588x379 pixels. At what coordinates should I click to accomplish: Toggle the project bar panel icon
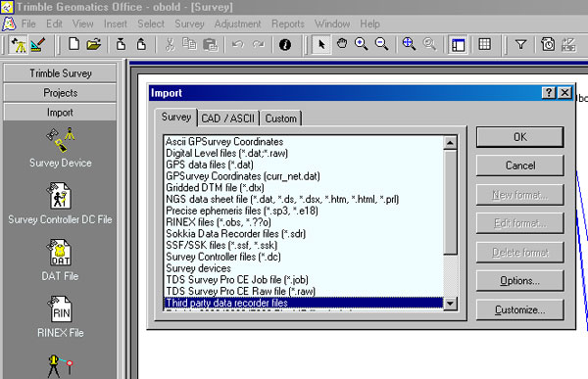458,45
